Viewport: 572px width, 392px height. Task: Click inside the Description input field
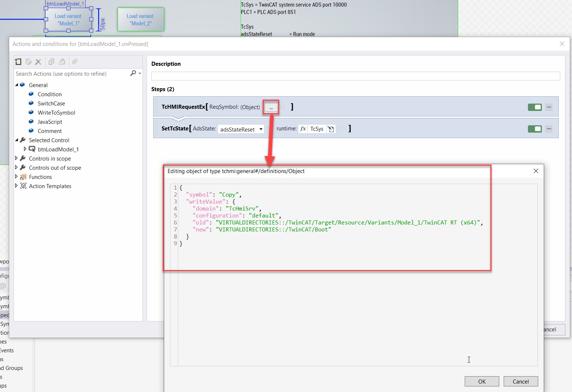[355, 76]
